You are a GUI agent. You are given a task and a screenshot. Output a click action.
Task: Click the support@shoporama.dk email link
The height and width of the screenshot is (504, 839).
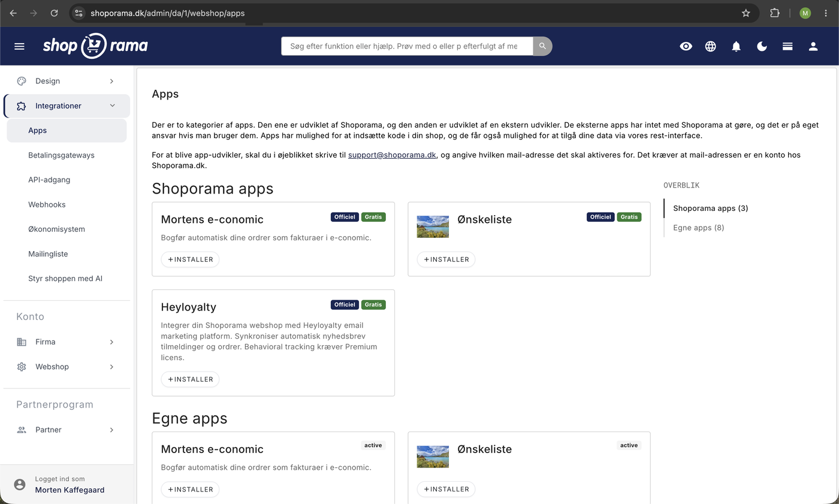click(392, 155)
